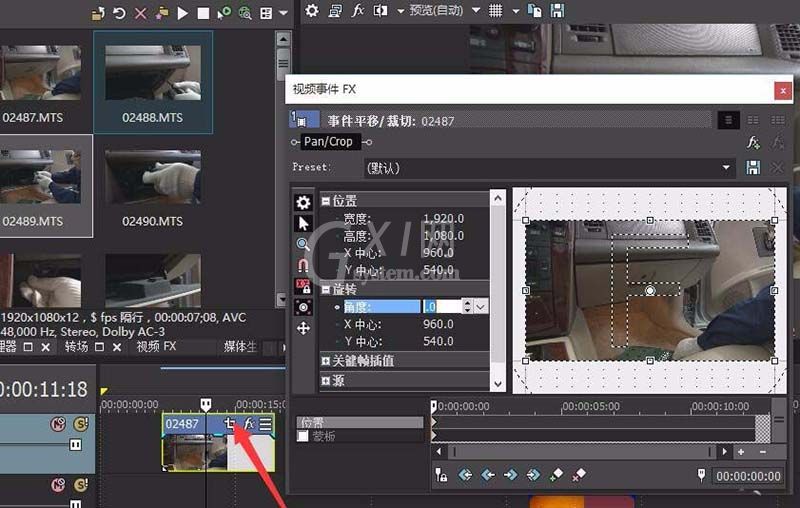Create keyframe with green plus diamond
Screen dimensions: 800x508
[556, 475]
